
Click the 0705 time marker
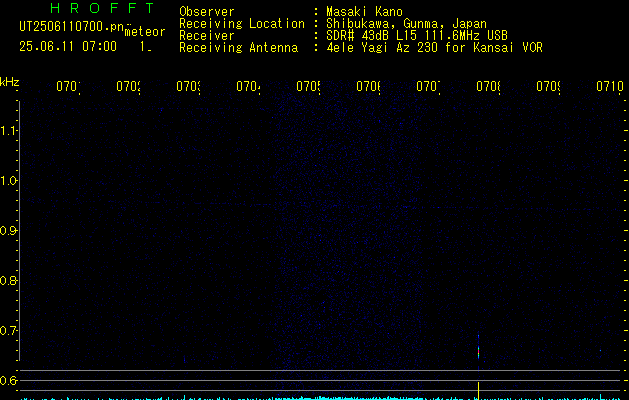point(308,86)
